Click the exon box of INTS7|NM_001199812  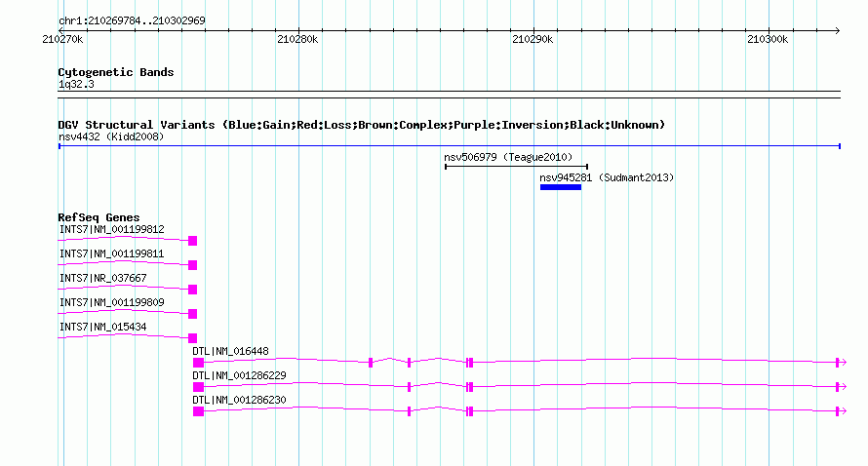point(193,241)
